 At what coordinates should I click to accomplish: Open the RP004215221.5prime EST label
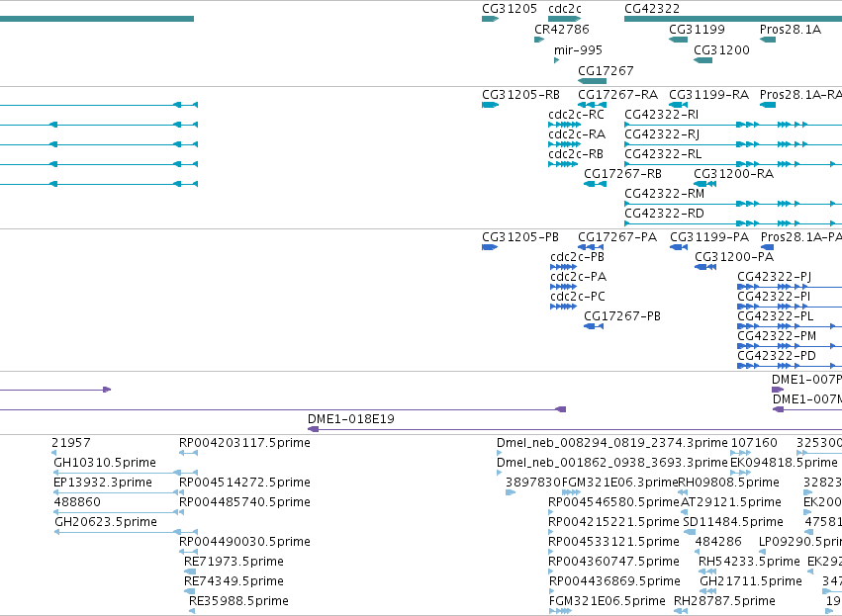click(x=613, y=522)
